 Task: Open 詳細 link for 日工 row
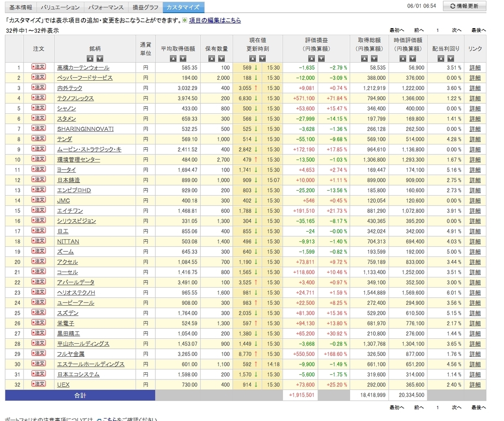click(475, 231)
